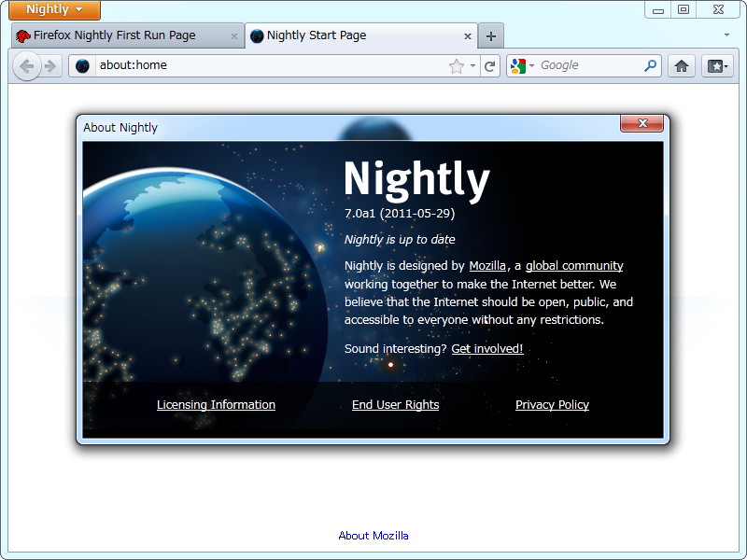The image size is (747, 560).
Task: Open the Privacy Policy link
Action: pyautogui.click(x=552, y=404)
